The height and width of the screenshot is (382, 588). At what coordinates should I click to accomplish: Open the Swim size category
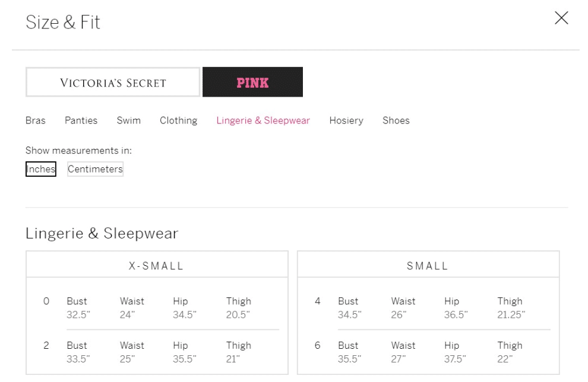tap(128, 120)
